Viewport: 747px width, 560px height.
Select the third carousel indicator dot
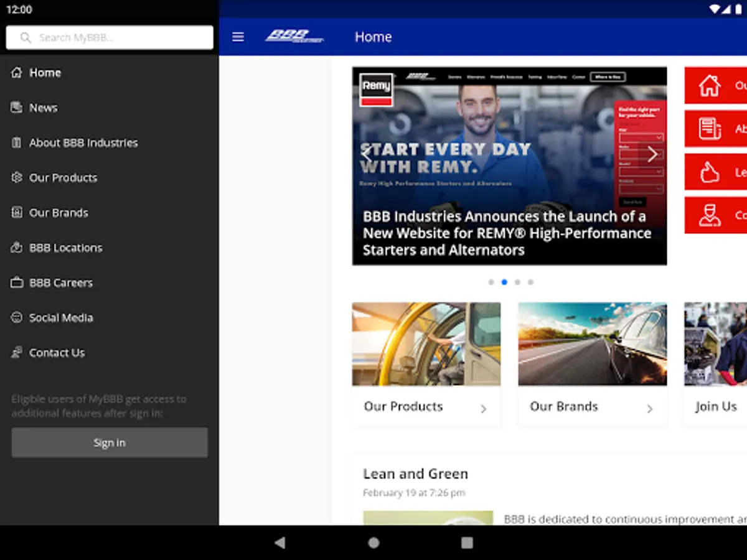517,282
